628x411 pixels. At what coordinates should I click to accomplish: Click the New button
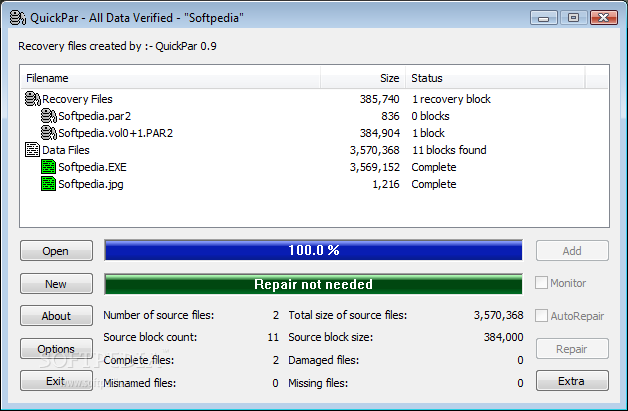click(x=56, y=284)
